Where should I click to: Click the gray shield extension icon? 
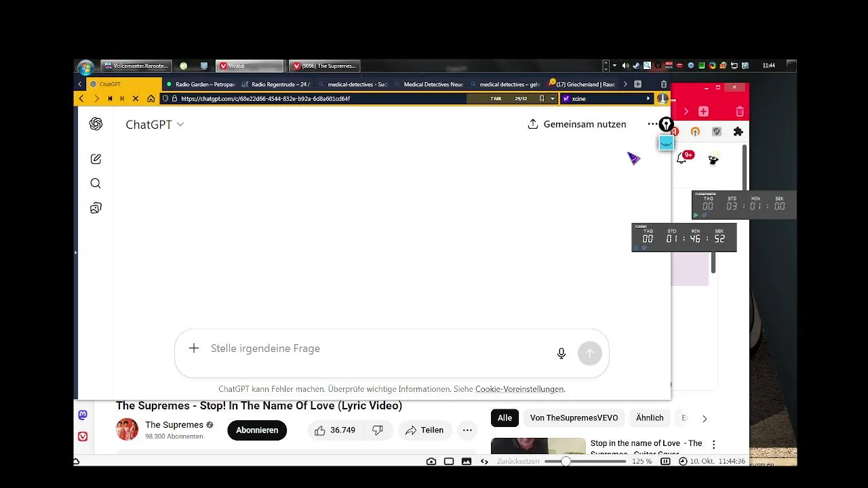coord(717,131)
